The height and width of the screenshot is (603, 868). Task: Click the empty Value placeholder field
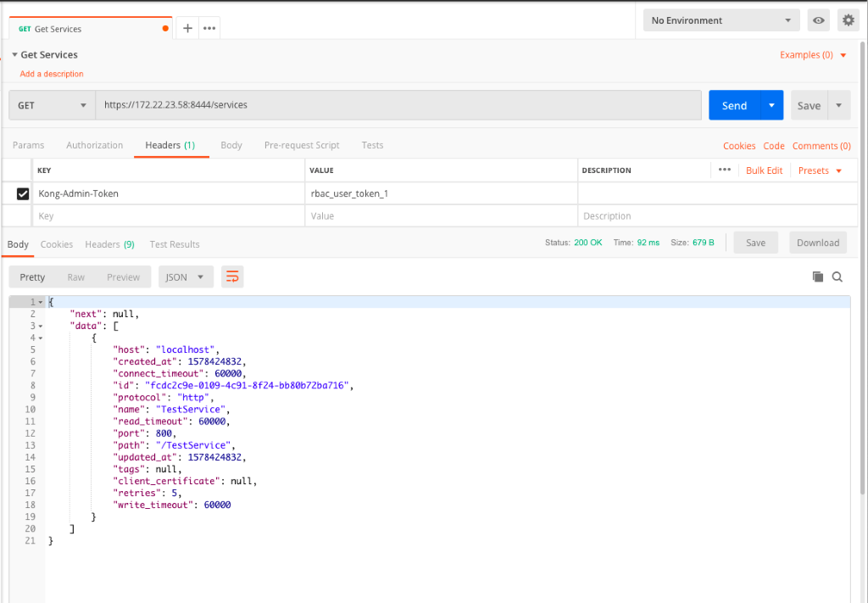pos(441,216)
